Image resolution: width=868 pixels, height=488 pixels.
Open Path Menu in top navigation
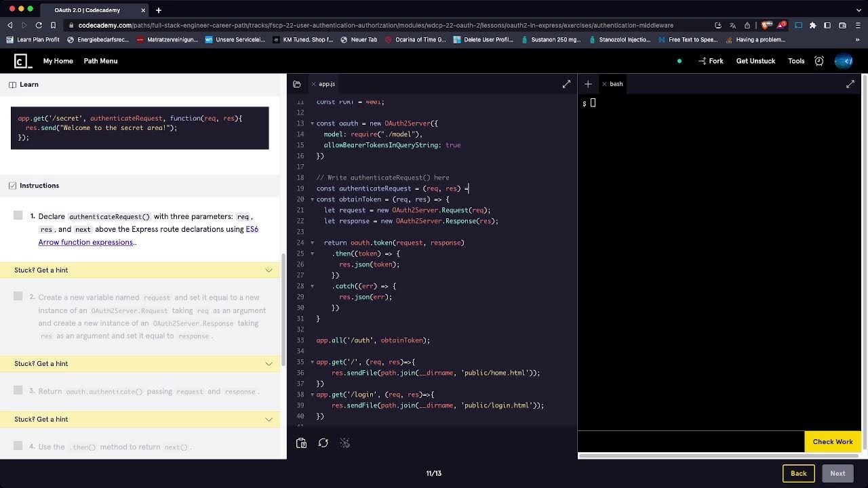tap(100, 61)
